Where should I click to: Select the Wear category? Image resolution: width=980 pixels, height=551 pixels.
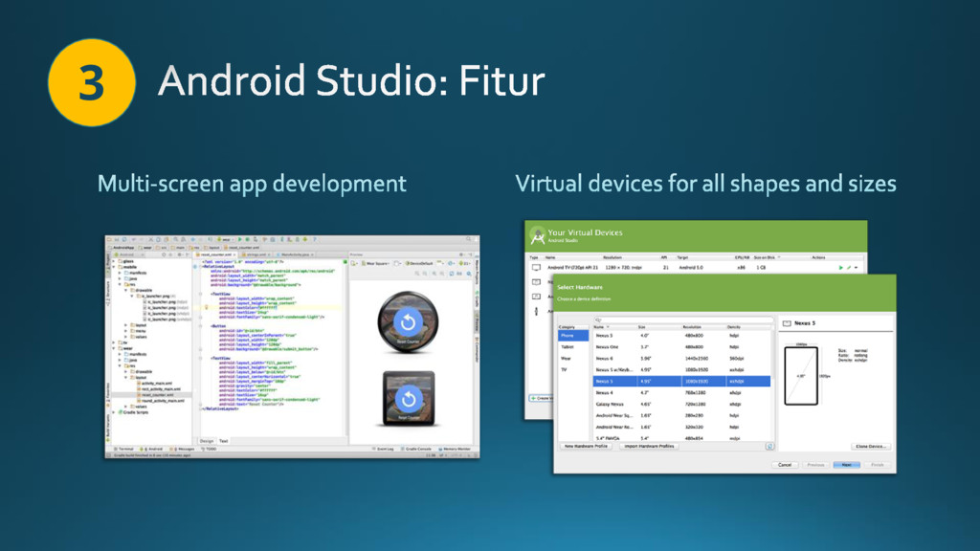(572, 359)
